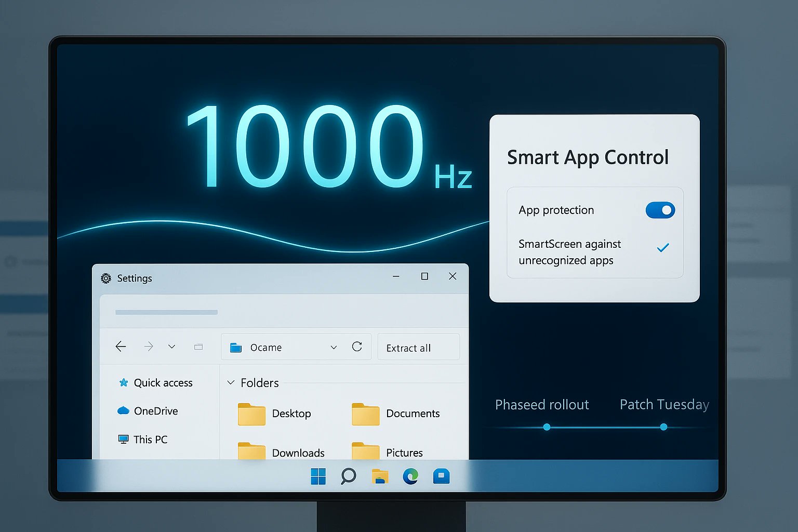
Task: Minimize the Settings window
Action: (396, 276)
